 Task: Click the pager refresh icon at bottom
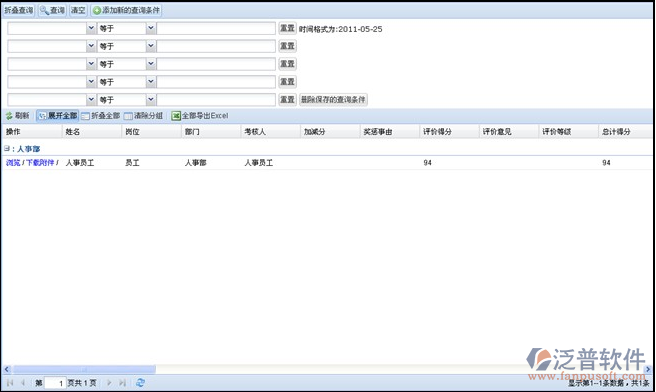click(x=141, y=382)
